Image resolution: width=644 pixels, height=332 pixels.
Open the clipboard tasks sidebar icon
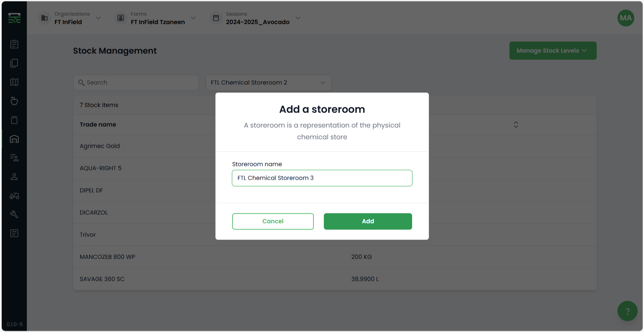tap(14, 44)
